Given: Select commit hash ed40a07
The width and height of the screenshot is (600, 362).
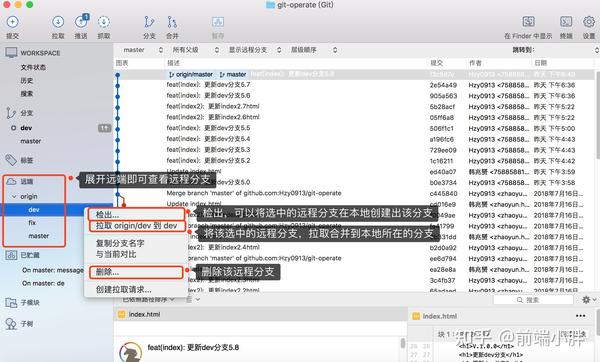Looking at the screenshot, I should pos(443,172).
